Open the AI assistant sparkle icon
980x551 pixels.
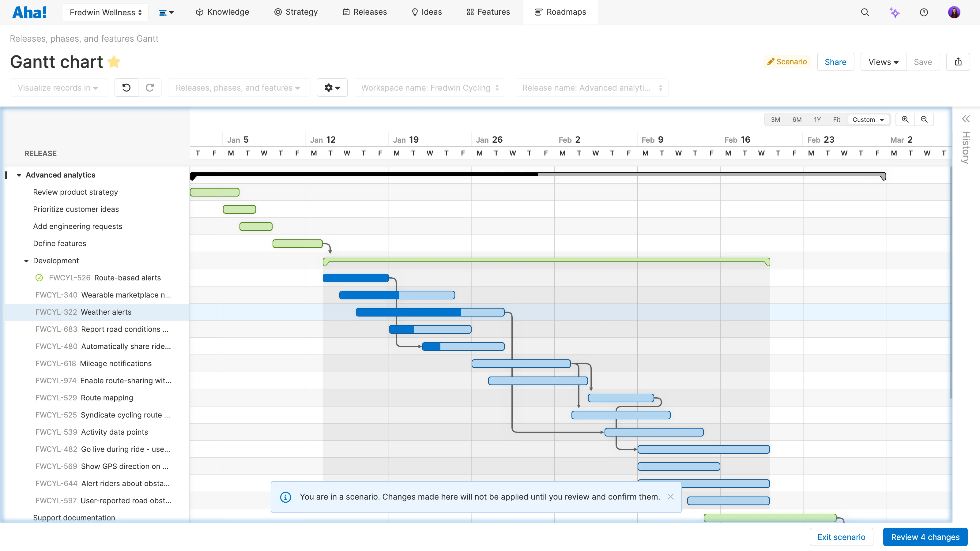[x=894, y=12]
